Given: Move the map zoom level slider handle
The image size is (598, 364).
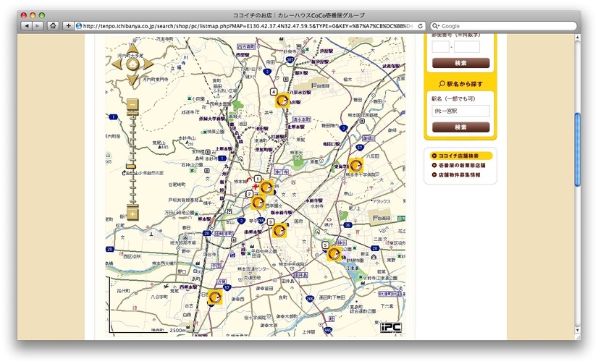Looking at the screenshot, I should click(131, 166).
